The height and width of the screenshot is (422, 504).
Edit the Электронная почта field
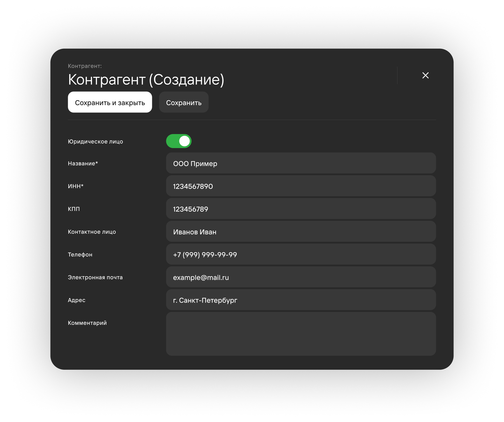point(301,277)
